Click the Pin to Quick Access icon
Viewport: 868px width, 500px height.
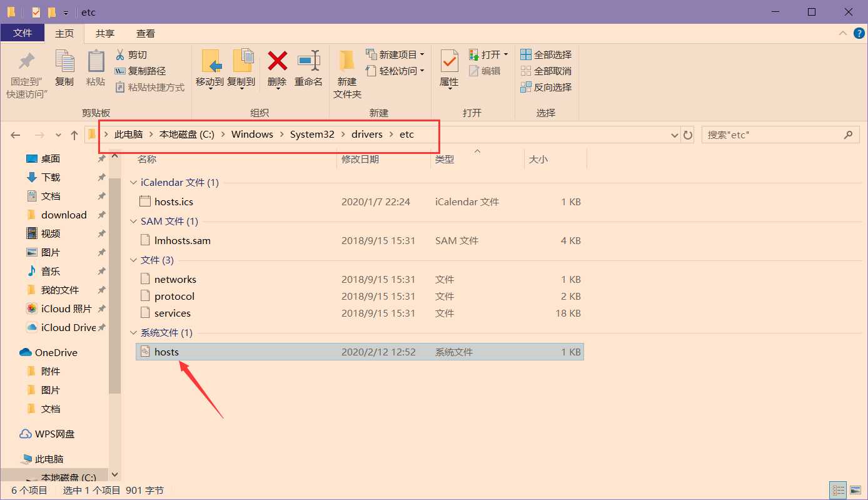(x=26, y=61)
